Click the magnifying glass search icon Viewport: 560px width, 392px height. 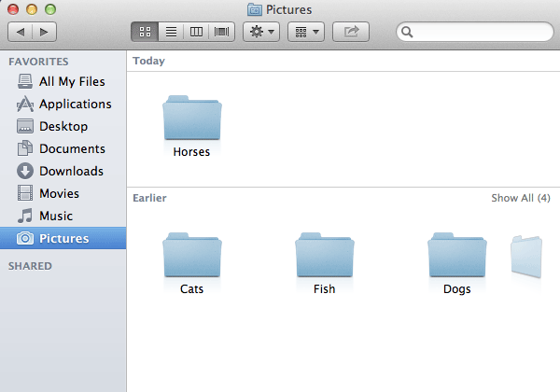point(407,32)
